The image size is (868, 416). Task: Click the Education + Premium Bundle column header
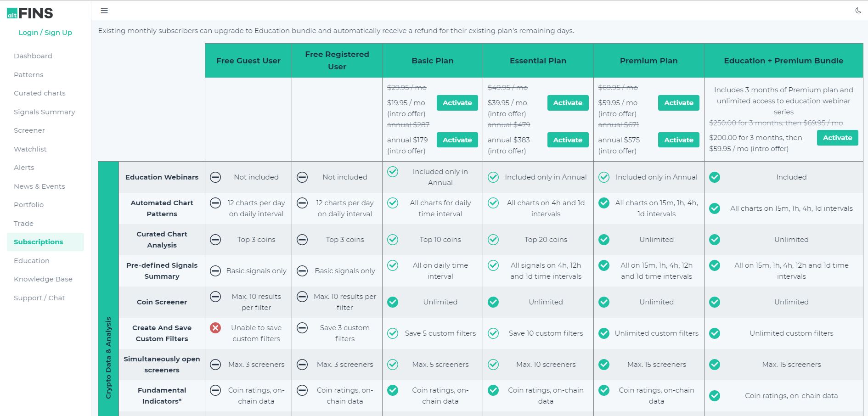point(783,61)
